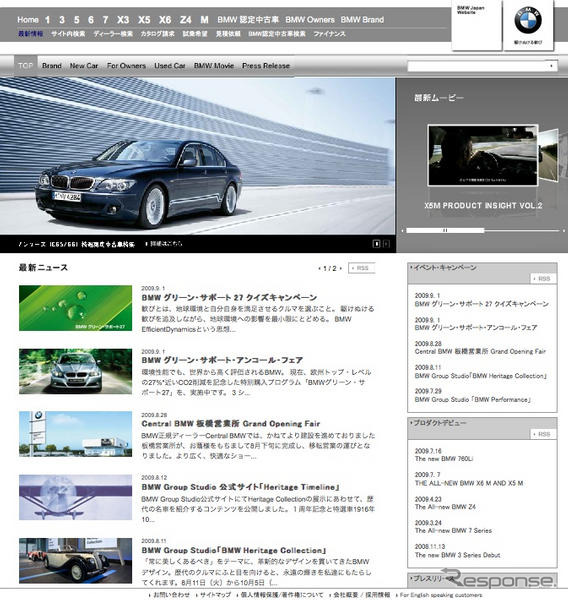Open BMW Brand link in header

click(x=362, y=20)
